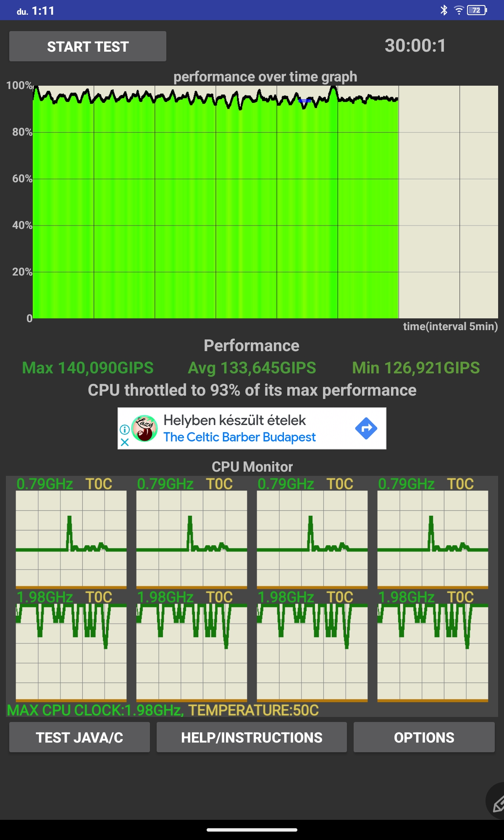Screen dimensions: 504x840
Task: Tap the blue marker on the performance graph
Action: (x=304, y=101)
